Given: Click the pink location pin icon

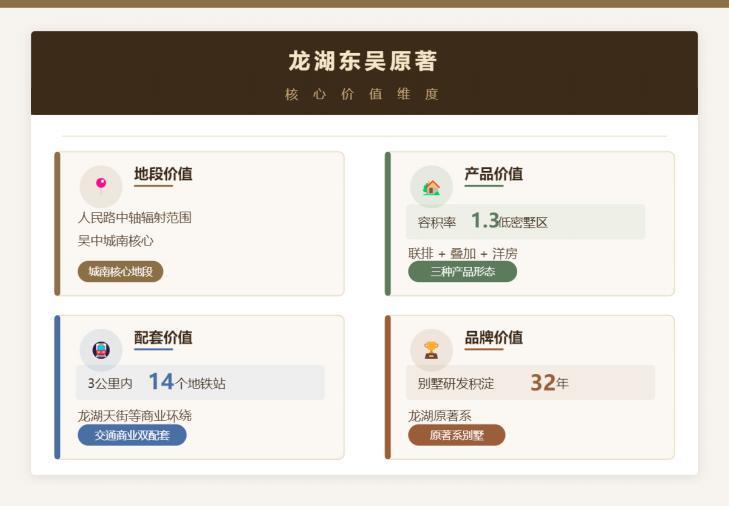Looking at the screenshot, I should tap(101, 185).
